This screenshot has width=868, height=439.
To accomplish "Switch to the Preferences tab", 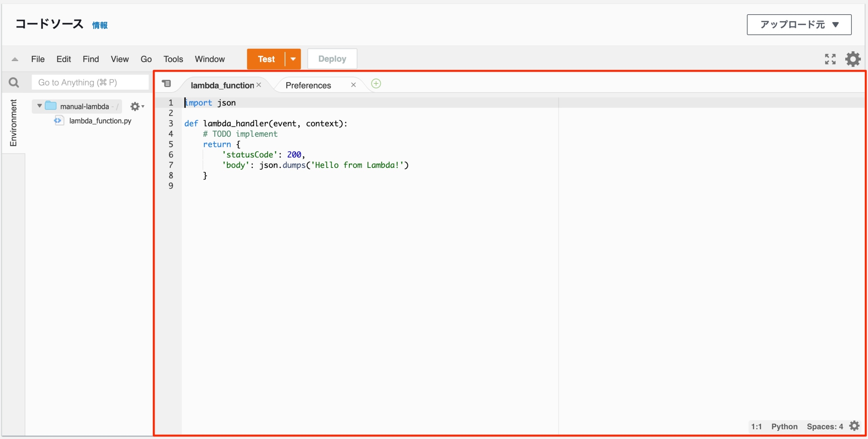I will [x=308, y=85].
